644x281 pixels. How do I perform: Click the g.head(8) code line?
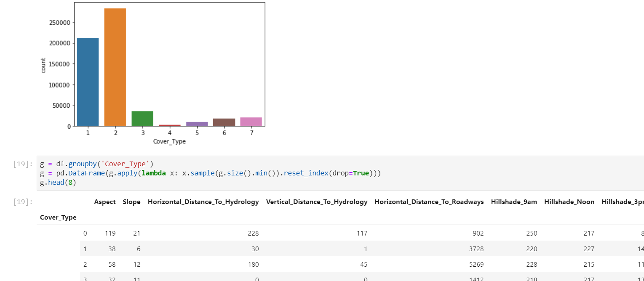pyautogui.click(x=57, y=182)
